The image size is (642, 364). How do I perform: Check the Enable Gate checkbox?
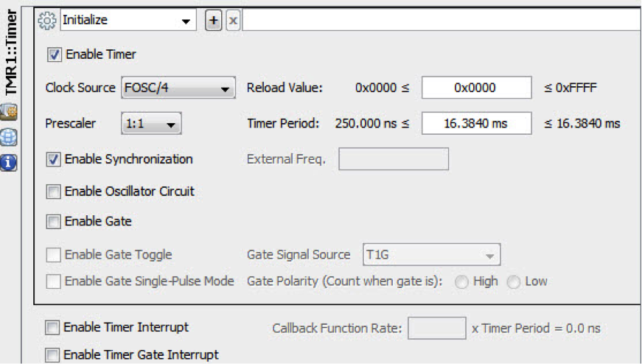click(53, 221)
